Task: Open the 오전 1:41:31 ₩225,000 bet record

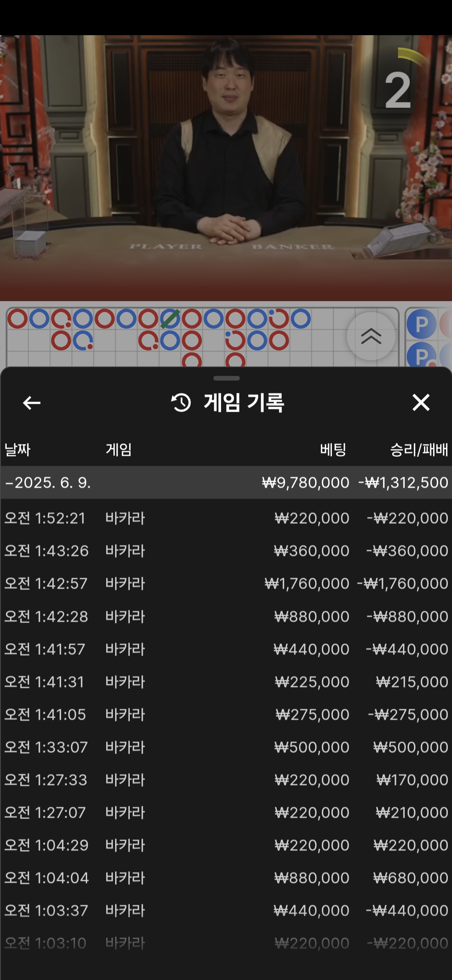Action: coord(226,682)
